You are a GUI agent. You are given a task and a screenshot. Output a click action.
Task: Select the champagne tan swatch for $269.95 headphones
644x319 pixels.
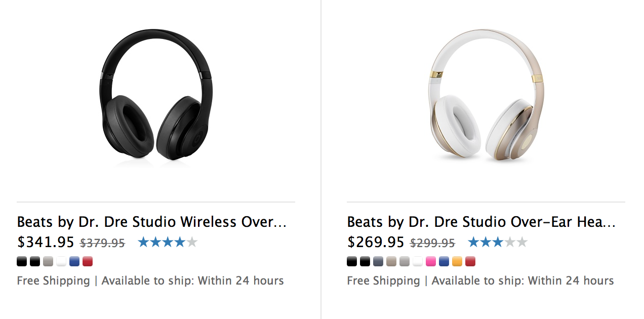[391, 262]
